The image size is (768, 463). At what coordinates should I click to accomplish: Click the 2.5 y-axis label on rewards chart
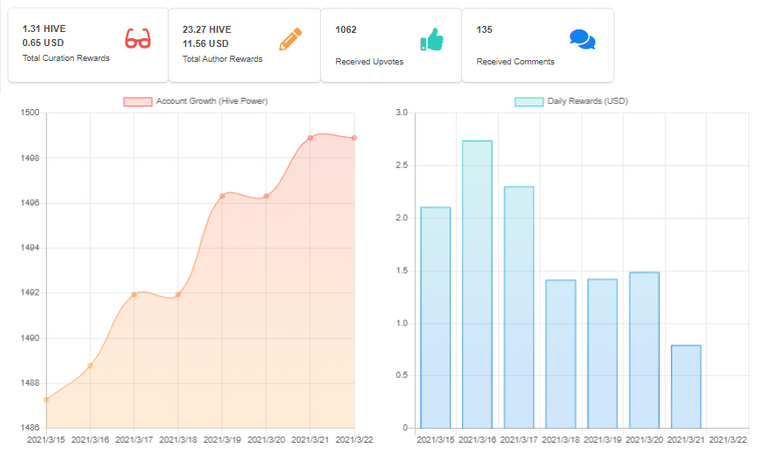click(402, 165)
